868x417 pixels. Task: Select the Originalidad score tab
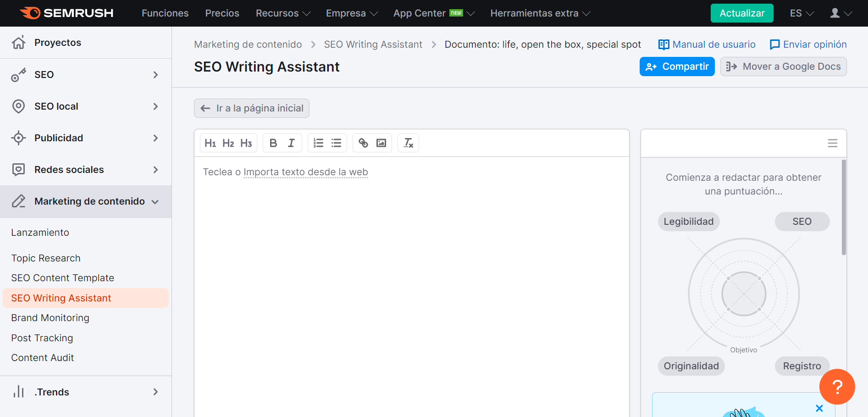point(691,366)
